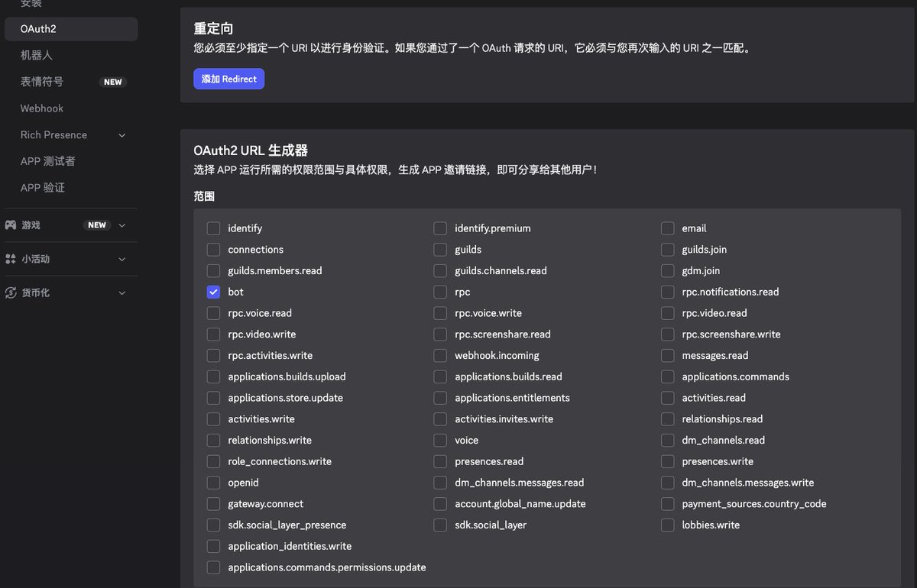Tick the application_identities.write checkbox
Viewport: 917px width, 588px height.
pos(213,546)
